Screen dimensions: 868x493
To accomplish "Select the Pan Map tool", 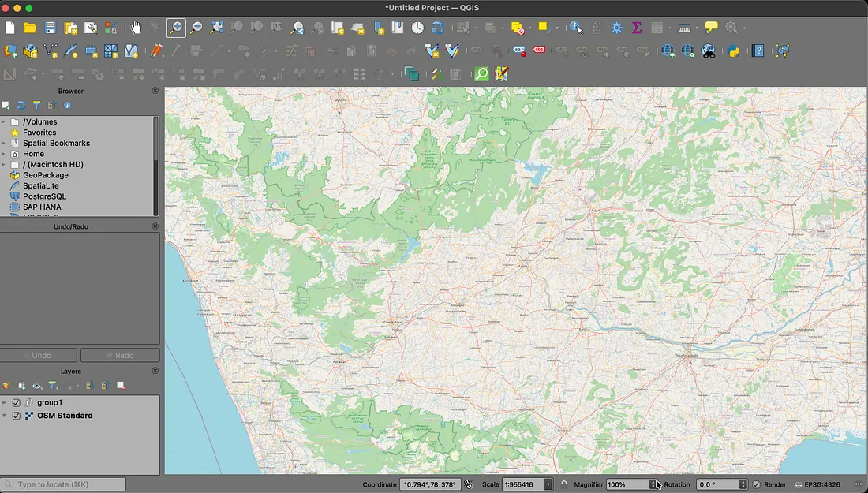I will point(136,27).
